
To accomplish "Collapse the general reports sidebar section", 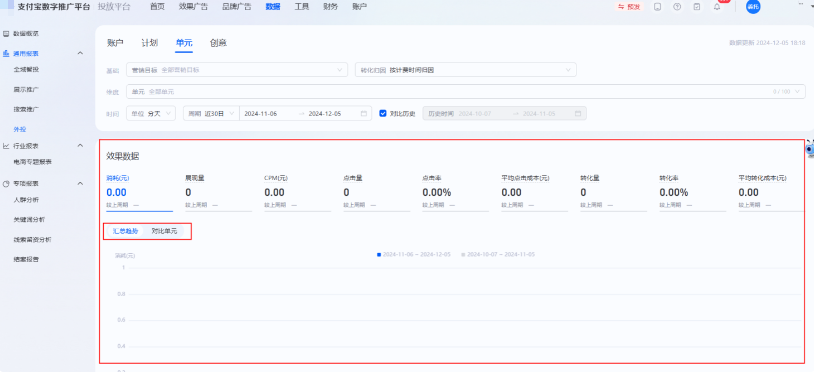I will click(x=80, y=53).
